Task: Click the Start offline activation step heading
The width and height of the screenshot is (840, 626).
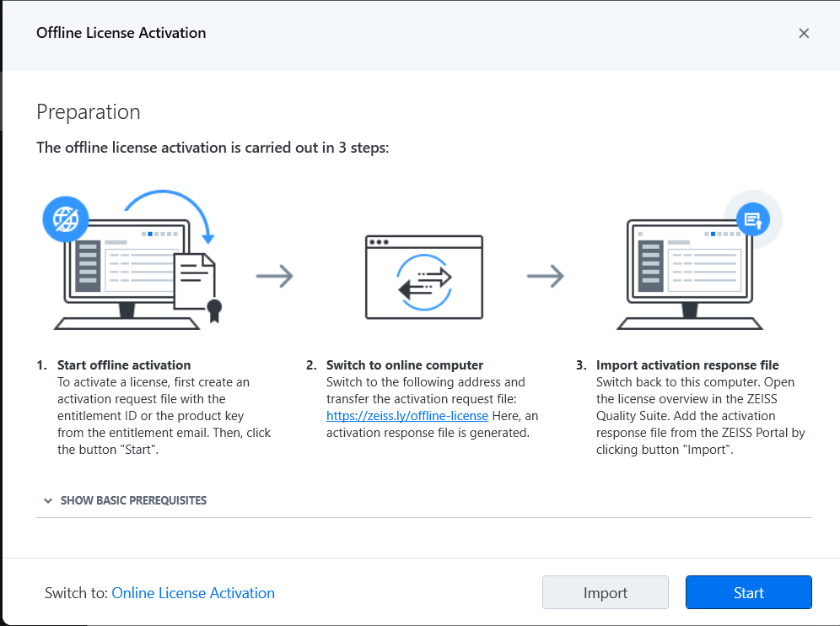Action: (121, 364)
